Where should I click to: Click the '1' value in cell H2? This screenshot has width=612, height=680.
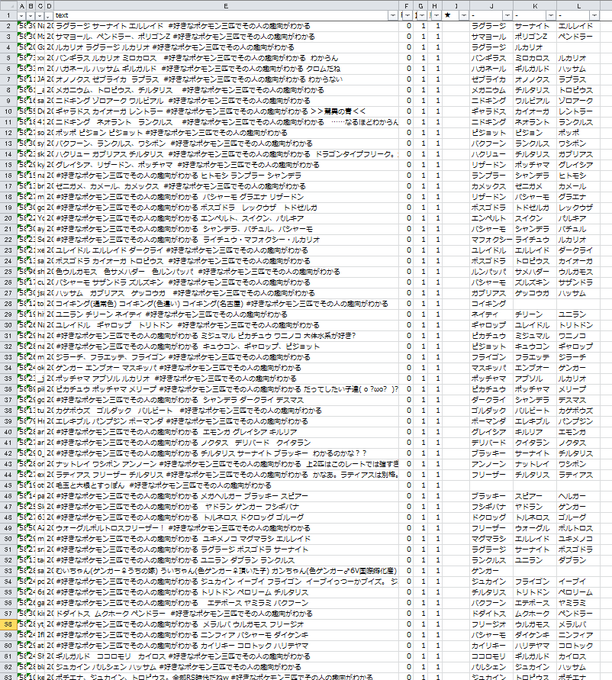pyautogui.click(x=435, y=26)
